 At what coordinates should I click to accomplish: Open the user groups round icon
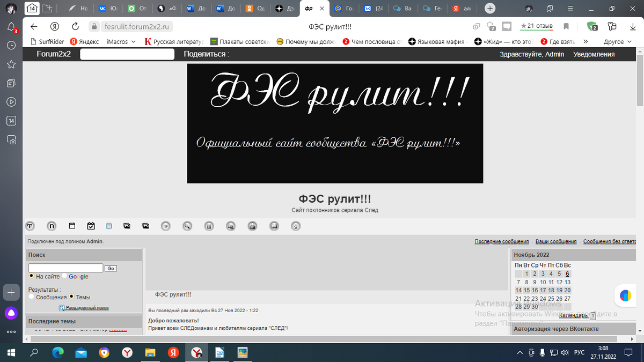click(231, 226)
